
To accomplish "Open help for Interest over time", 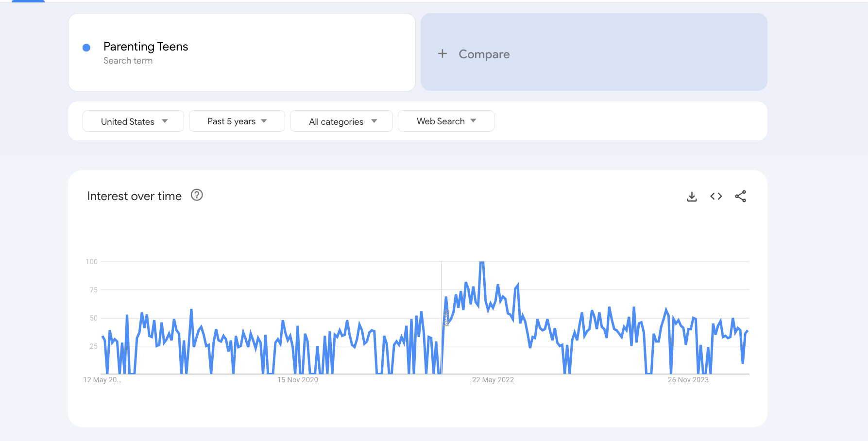I will tap(197, 195).
